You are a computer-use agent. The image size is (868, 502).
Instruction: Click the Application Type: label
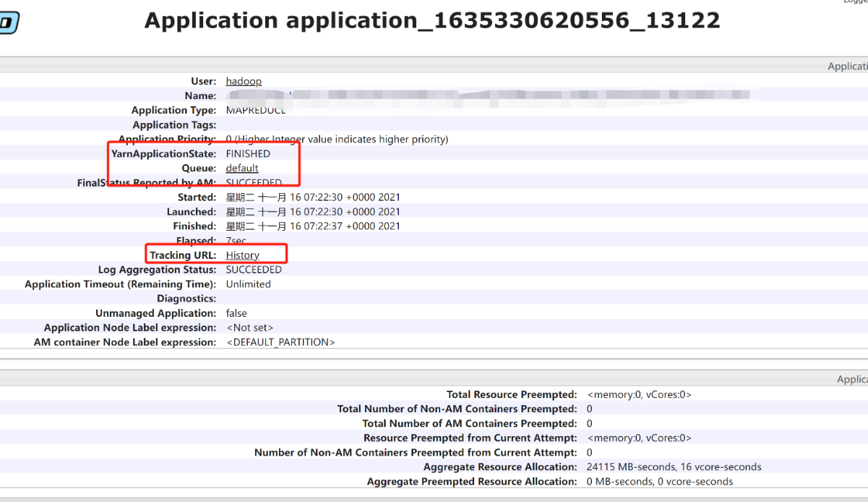coord(173,111)
